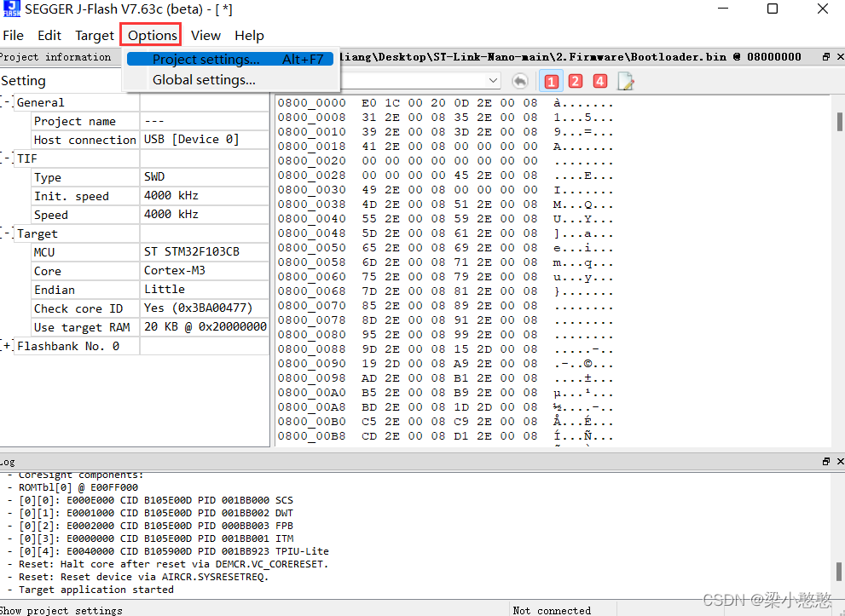This screenshot has height=616, width=845.
Task: Click the 20 KB @ 0x20000000 value
Action: [205, 327]
